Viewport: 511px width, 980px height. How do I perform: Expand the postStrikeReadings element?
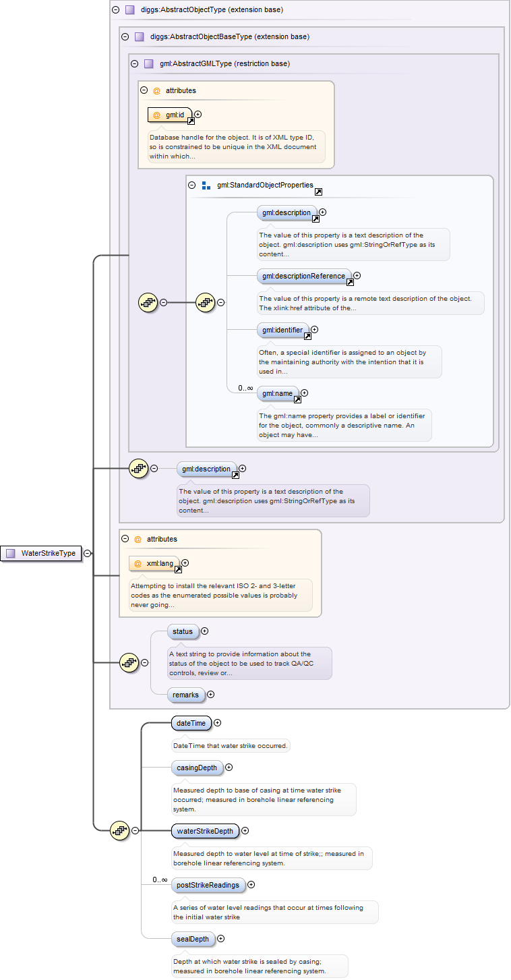pyautogui.click(x=251, y=884)
